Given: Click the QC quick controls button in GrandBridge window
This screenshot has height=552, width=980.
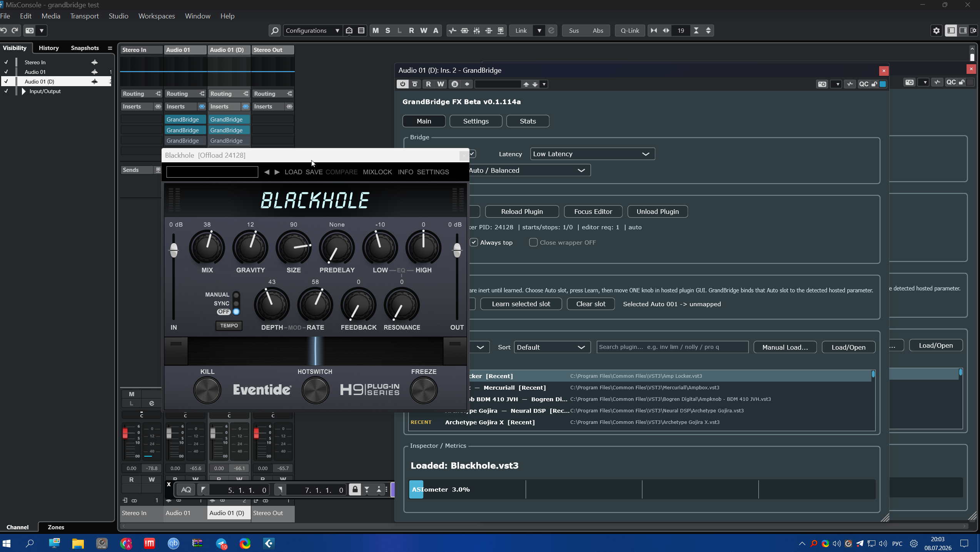Looking at the screenshot, I should [864, 84].
